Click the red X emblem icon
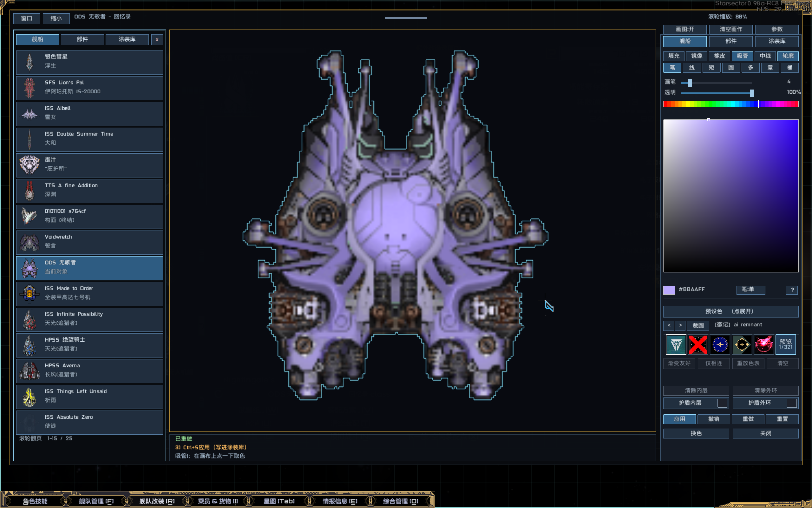This screenshot has height=508, width=812. pos(698,344)
